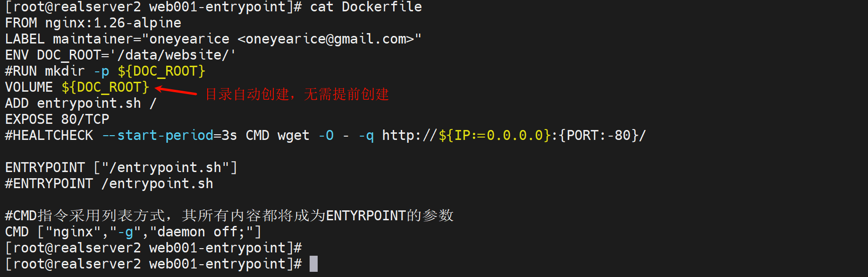Viewport: 868px width, 277px height.
Task: Click the "#CMD" Chinese comment line
Action: [x=229, y=216]
